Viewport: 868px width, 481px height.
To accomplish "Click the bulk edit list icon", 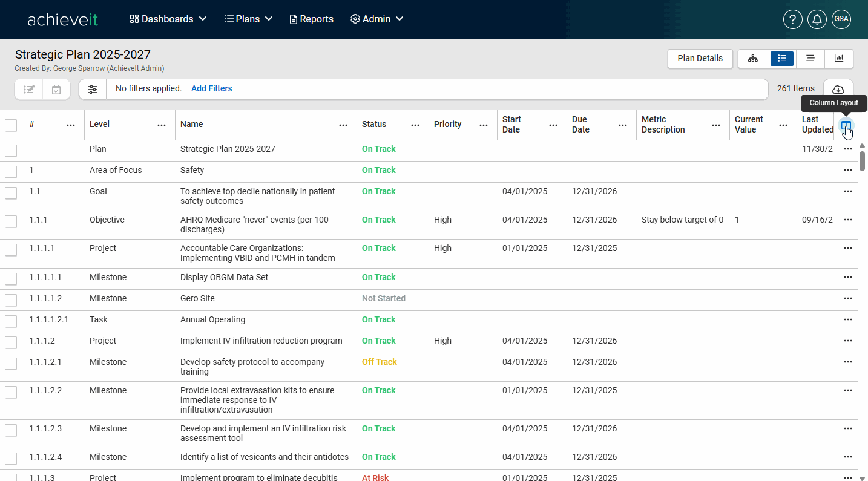I will point(29,90).
